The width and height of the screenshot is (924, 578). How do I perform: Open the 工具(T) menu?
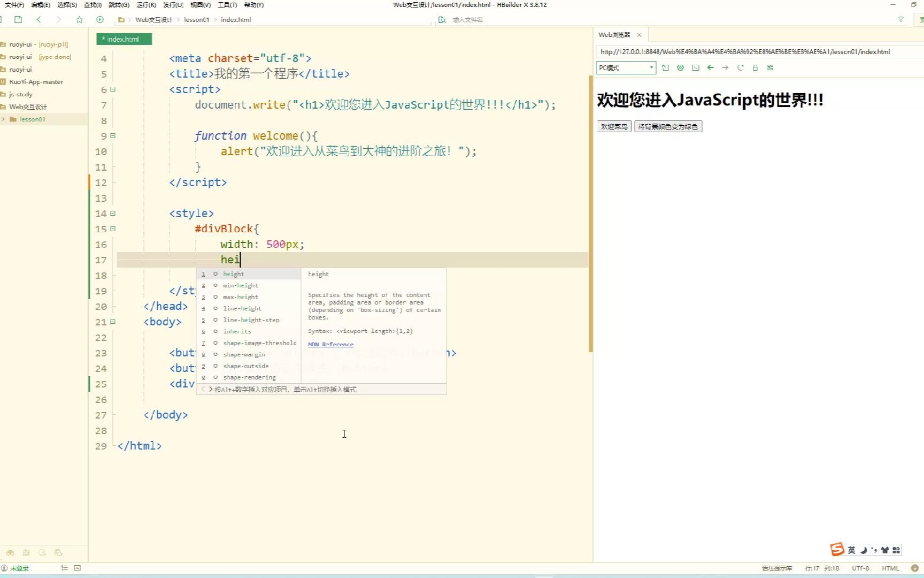[x=227, y=5]
